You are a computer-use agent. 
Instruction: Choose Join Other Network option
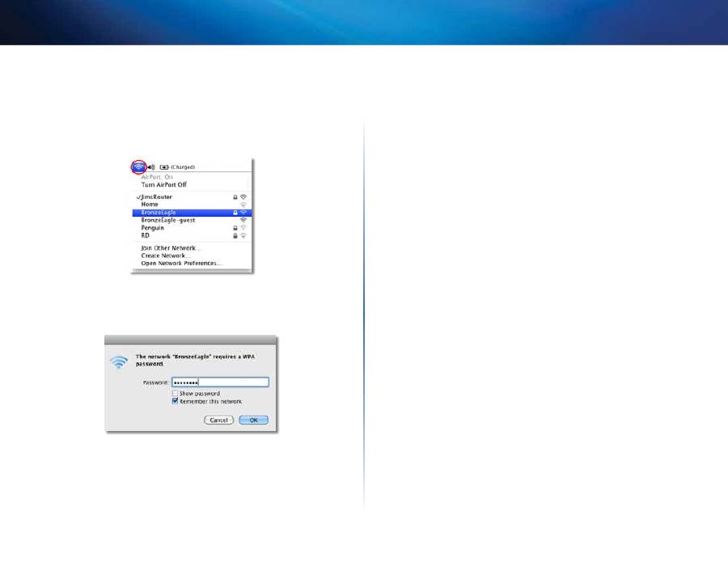(171, 247)
